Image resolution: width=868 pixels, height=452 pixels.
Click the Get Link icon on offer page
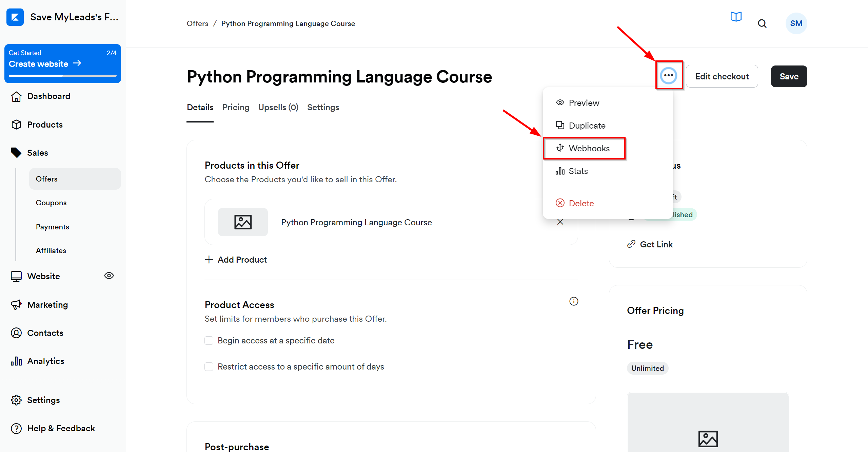[x=633, y=244]
